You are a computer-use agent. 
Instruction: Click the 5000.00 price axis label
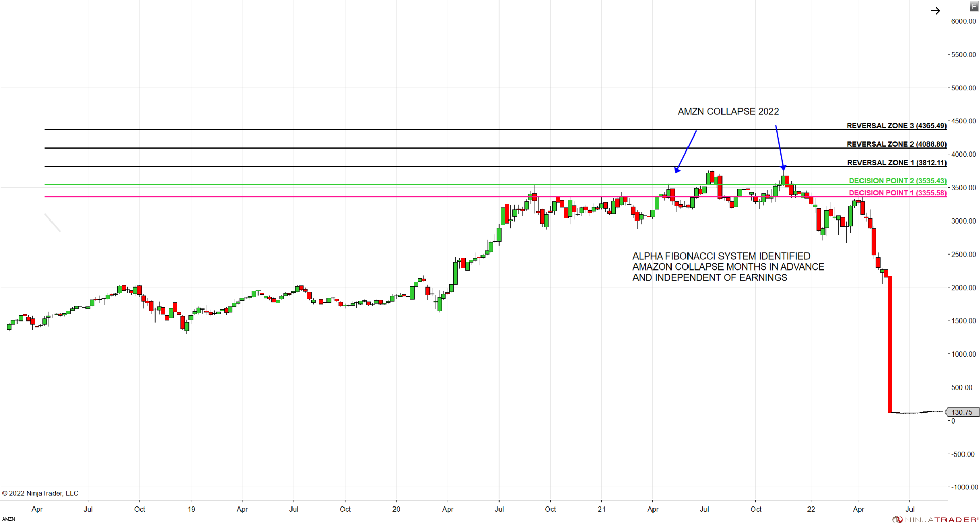(x=964, y=88)
